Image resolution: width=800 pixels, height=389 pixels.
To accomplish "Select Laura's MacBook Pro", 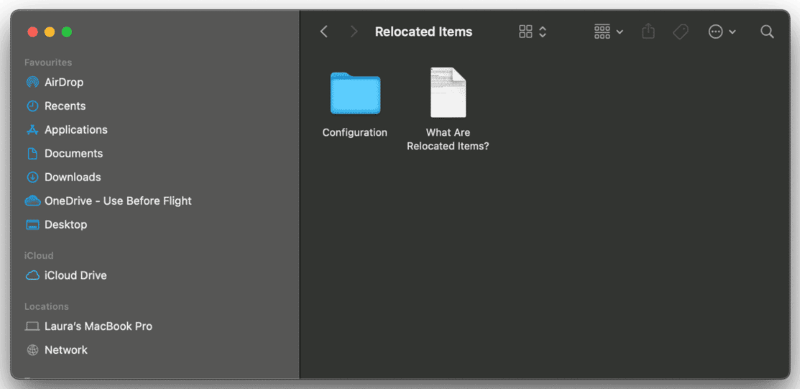I will tap(98, 326).
